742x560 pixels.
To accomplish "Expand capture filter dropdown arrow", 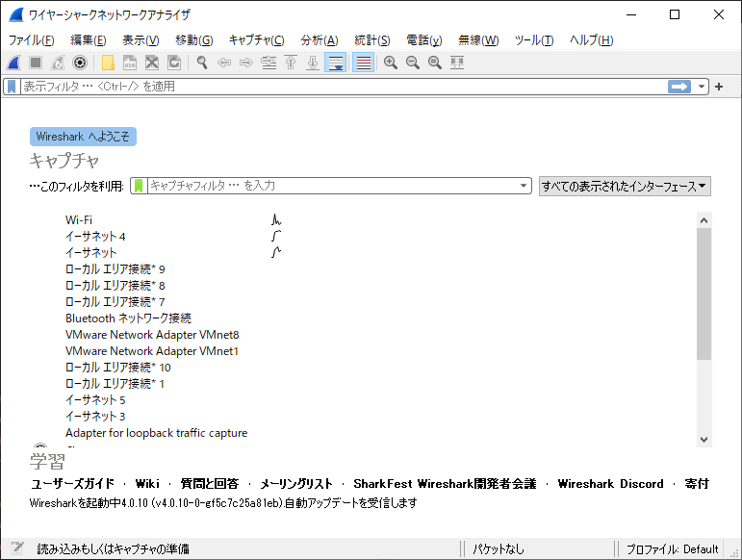I will pos(524,186).
